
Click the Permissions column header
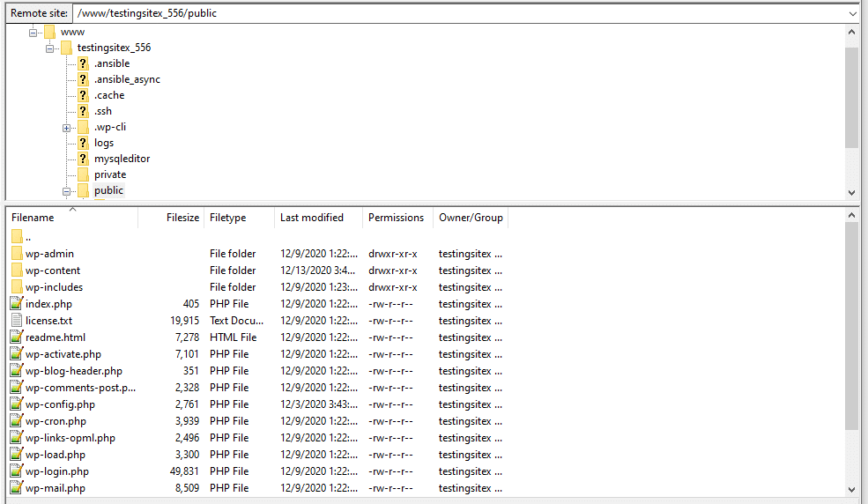coord(396,218)
